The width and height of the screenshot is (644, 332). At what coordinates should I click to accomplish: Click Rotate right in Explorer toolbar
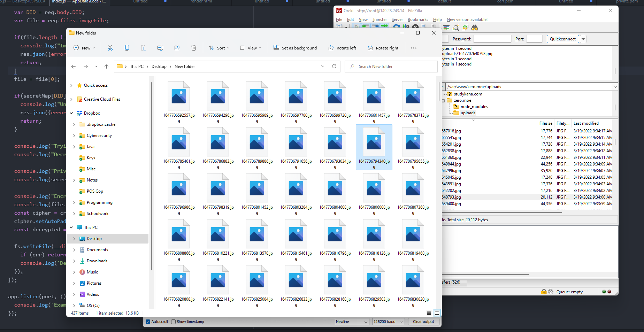click(383, 48)
